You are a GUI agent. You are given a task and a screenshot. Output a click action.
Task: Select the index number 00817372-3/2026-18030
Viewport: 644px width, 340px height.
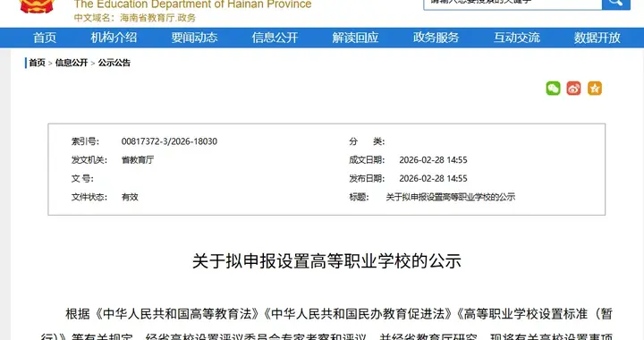(169, 141)
